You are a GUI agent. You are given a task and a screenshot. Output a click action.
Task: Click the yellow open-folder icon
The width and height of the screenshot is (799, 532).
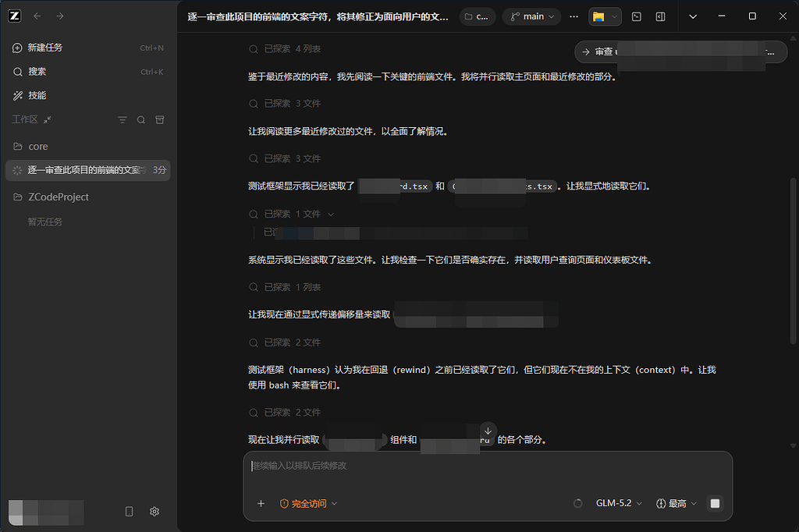coord(598,17)
